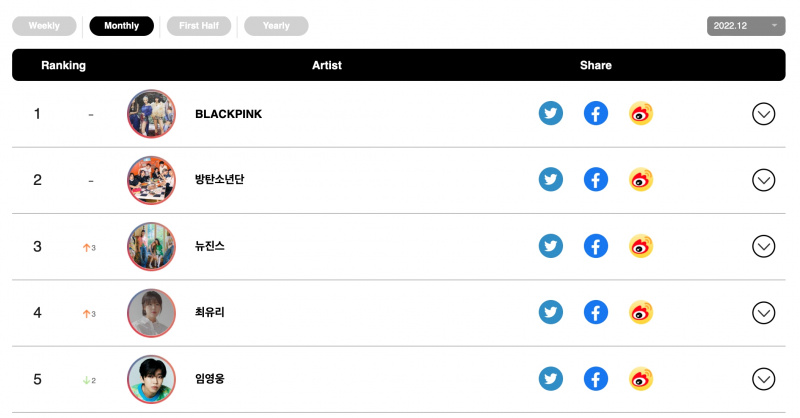Expand the 임영웅 row chevron
Viewport: 800px width, 418px height.
click(763, 379)
